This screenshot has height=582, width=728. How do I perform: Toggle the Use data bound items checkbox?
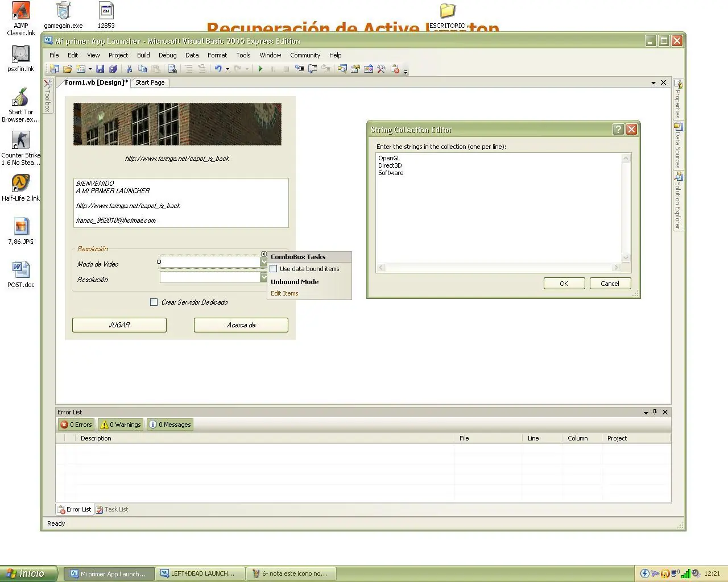coord(274,269)
